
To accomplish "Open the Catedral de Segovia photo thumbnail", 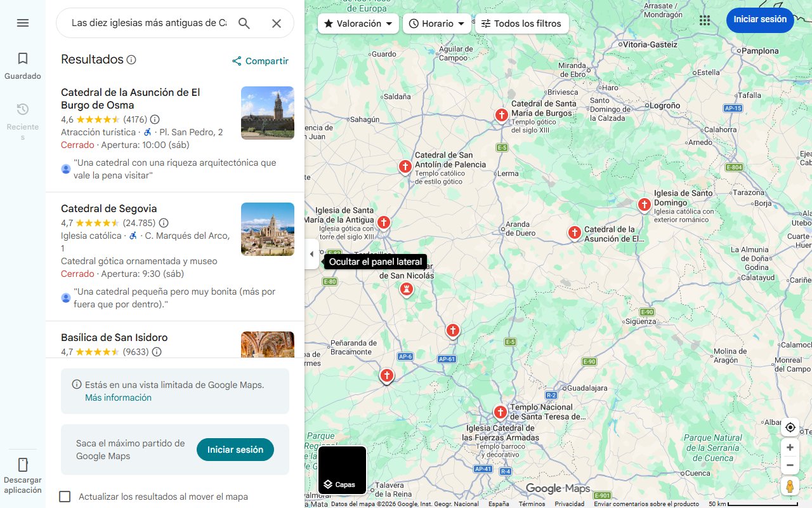I will point(267,229).
